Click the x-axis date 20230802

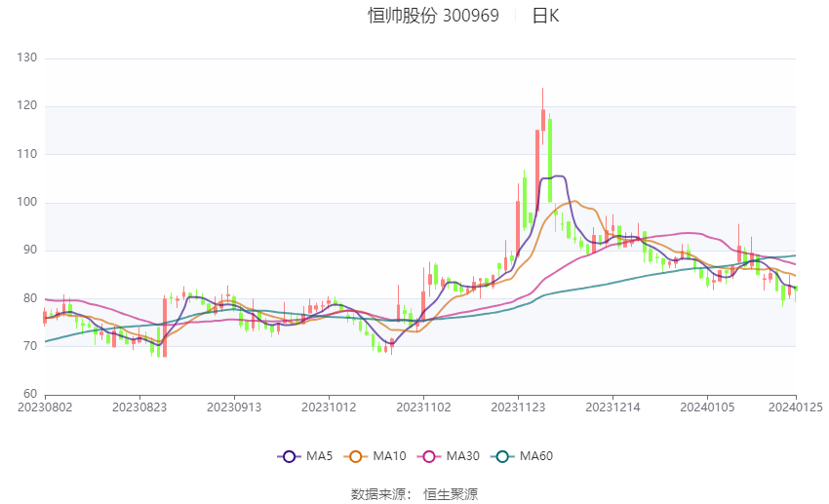(x=45, y=407)
